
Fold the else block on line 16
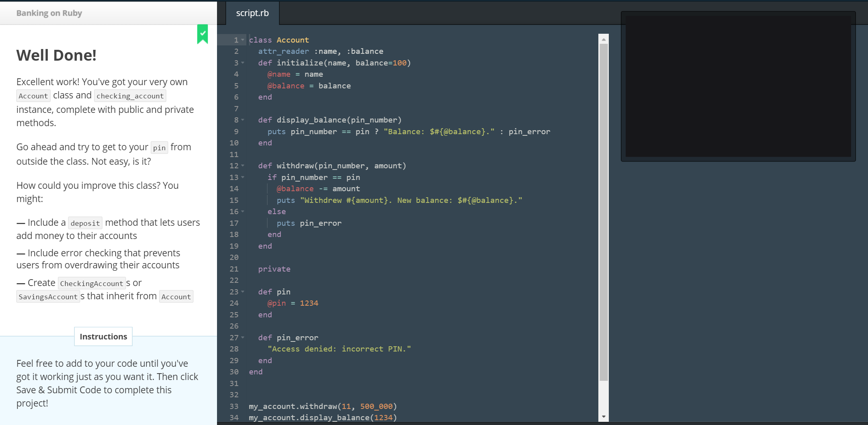(x=243, y=211)
